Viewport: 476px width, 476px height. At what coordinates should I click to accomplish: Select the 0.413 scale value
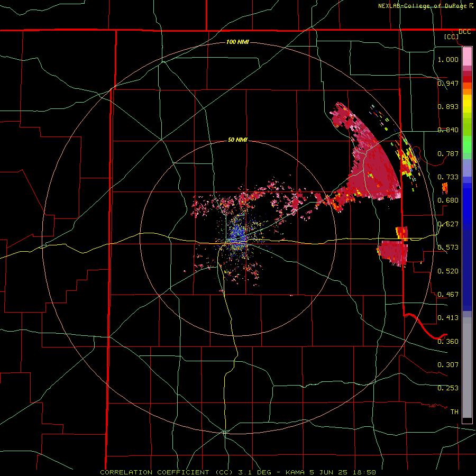448,318
